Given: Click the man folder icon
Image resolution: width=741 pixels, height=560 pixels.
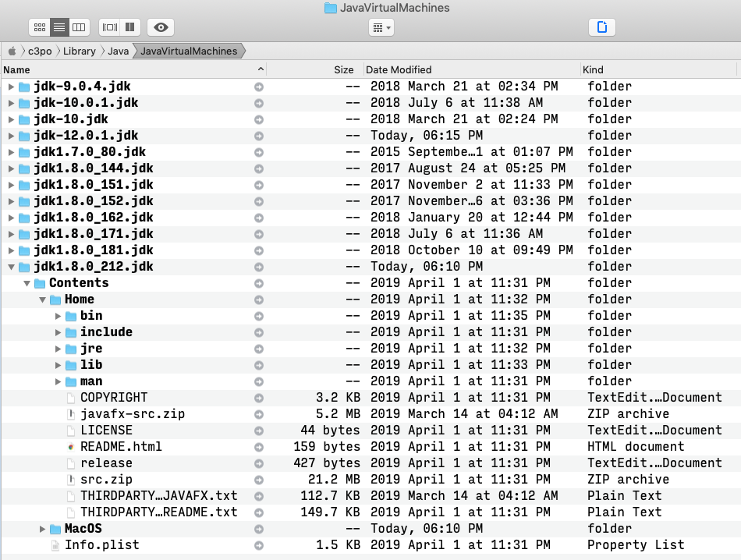Looking at the screenshot, I should 71,381.
